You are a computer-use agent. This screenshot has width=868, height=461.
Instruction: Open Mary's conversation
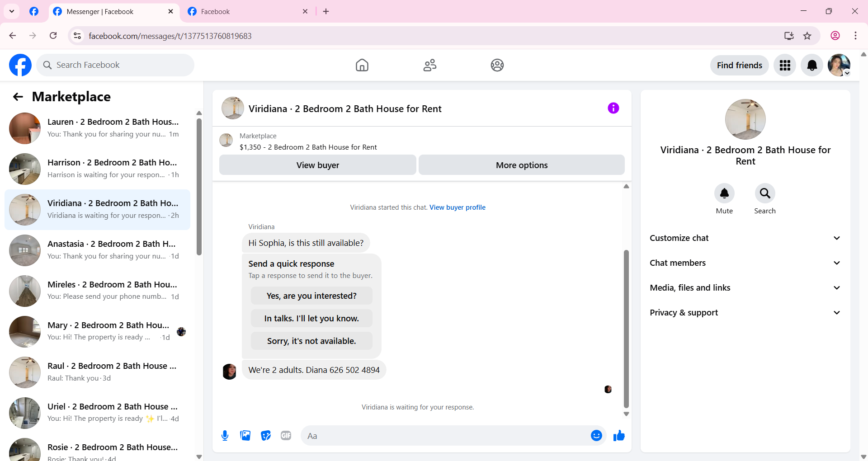(97, 332)
